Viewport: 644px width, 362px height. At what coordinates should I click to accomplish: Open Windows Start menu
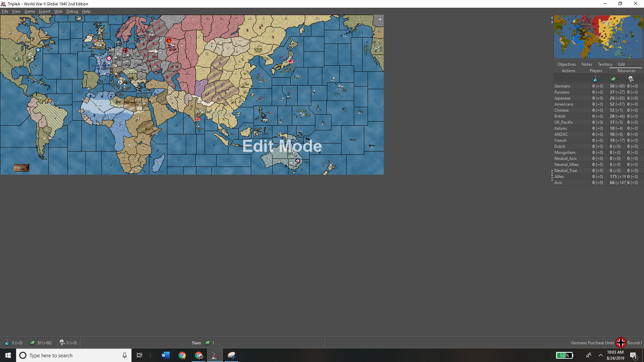(8, 355)
